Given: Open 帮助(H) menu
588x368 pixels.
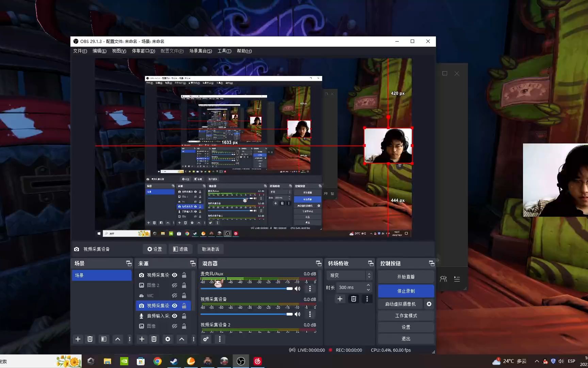Looking at the screenshot, I should tap(244, 51).
